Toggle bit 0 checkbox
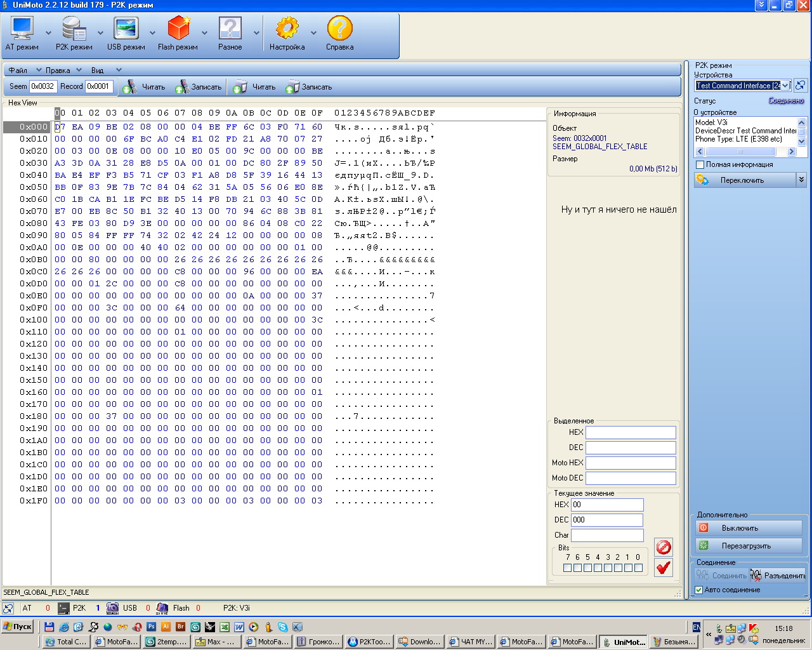The image size is (812, 650). (x=638, y=568)
